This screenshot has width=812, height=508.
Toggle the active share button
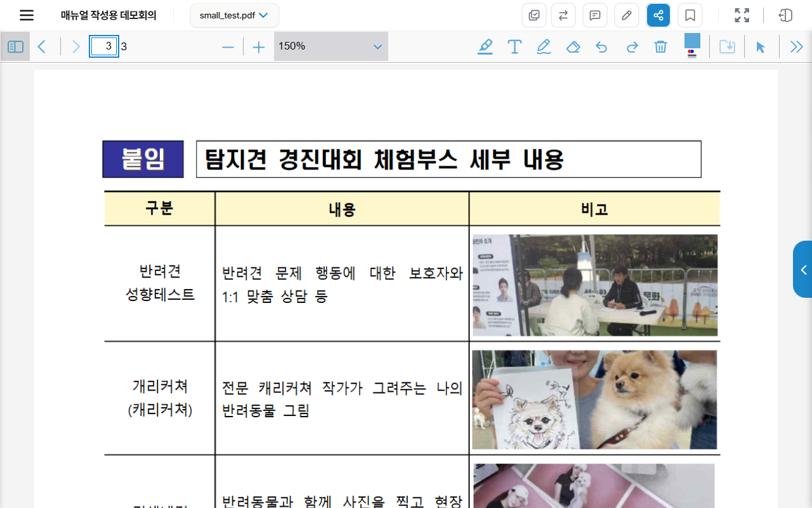658,15
